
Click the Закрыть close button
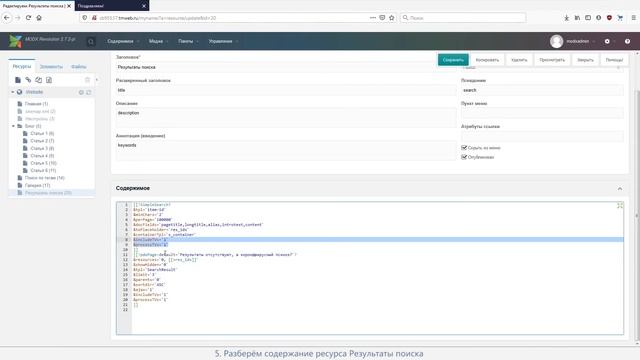585,60
